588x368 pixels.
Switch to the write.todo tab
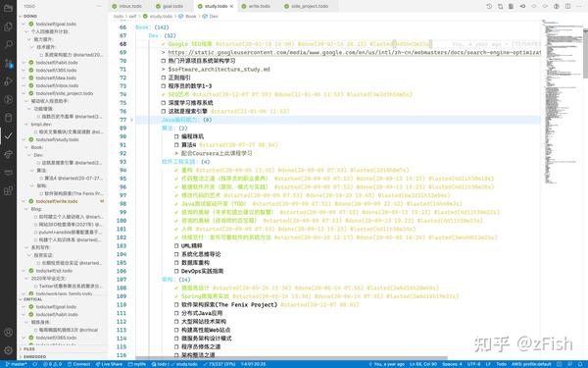[260, 7]
